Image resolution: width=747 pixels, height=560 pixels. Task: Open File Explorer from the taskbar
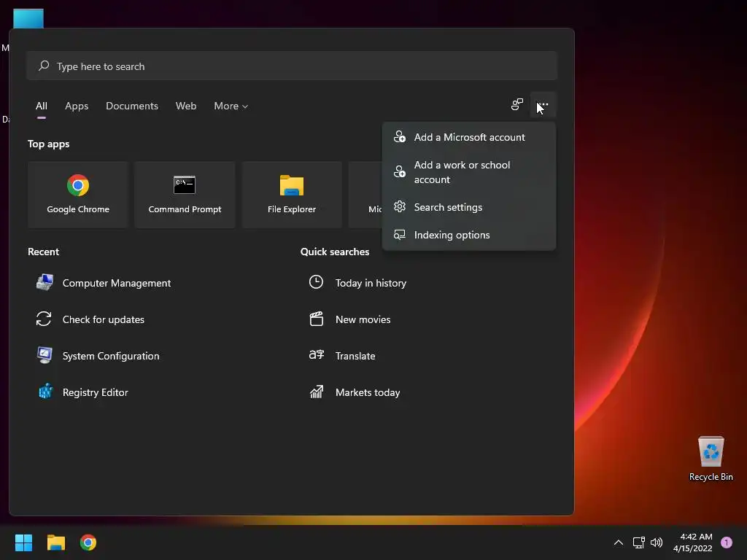(x=55, y=542)
